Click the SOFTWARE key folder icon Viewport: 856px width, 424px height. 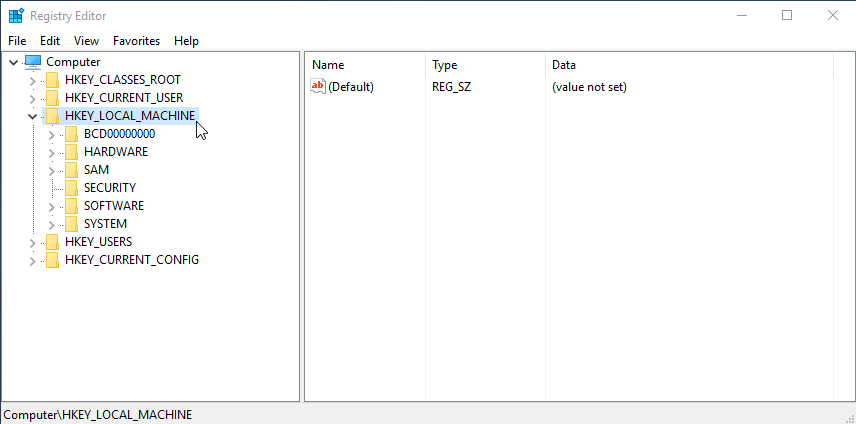click(71, 206)
